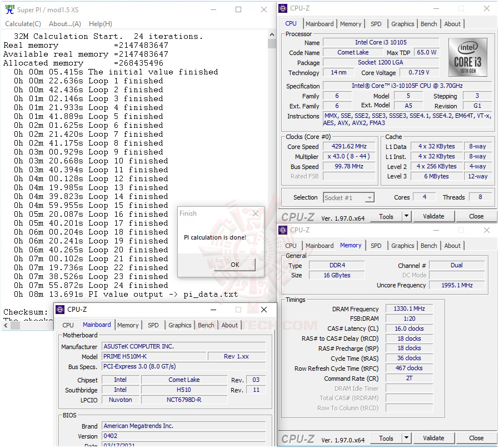Select CPU tab in Memory CPU-Z window
499x448 pixels.
pos(291,246)
